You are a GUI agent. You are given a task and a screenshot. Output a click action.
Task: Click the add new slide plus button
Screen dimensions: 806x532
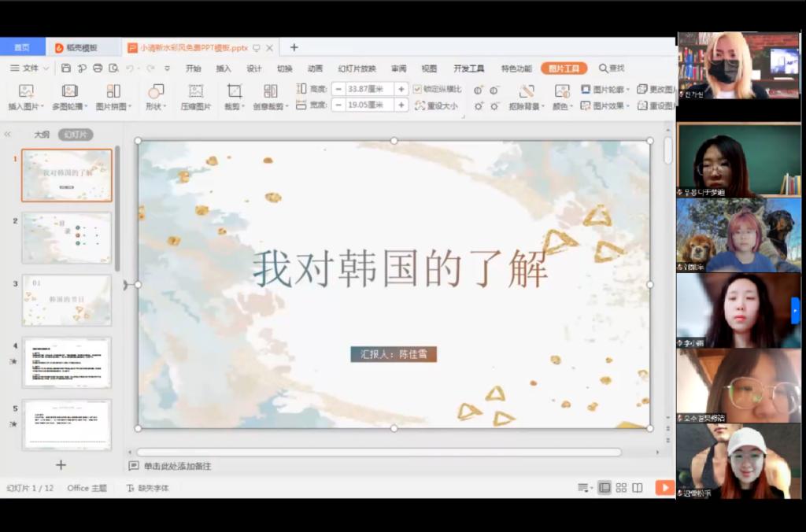pyautogui.click(x=61, y=465)
